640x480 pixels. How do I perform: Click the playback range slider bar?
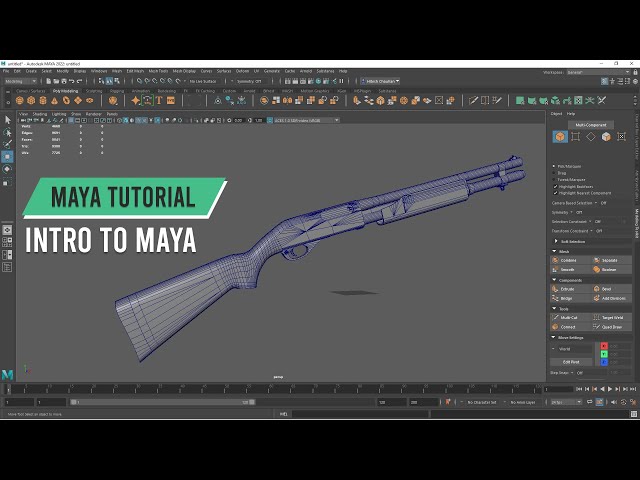(163, 402)
